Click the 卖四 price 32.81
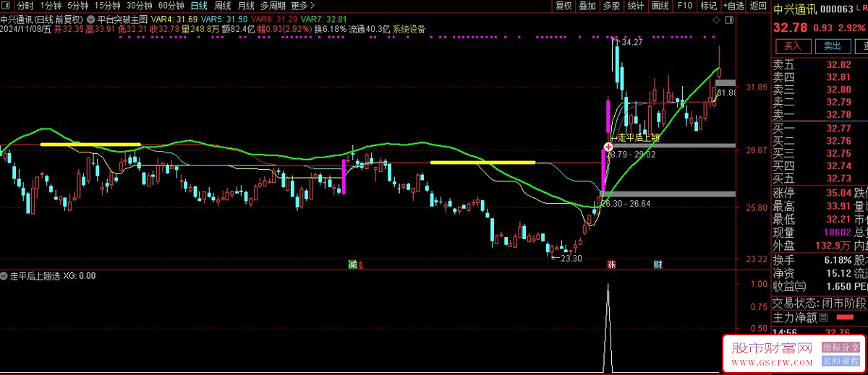 pos(838,77)
